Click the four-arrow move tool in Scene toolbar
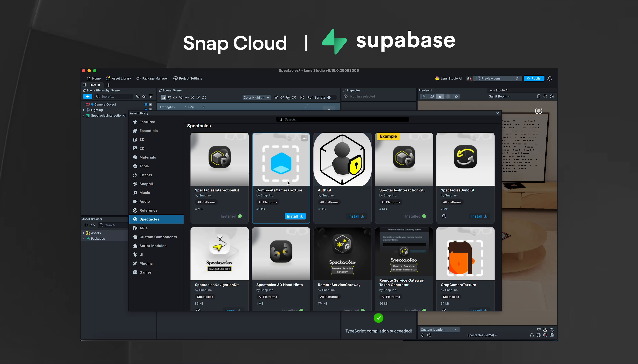 click(187, 98)
